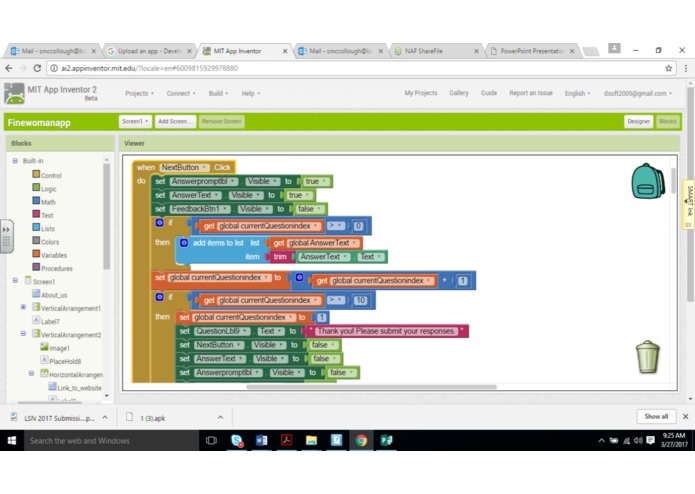Open File Explorer from the taskbar
The height and width of the screenshot is (494, 695).
point(312,440)
